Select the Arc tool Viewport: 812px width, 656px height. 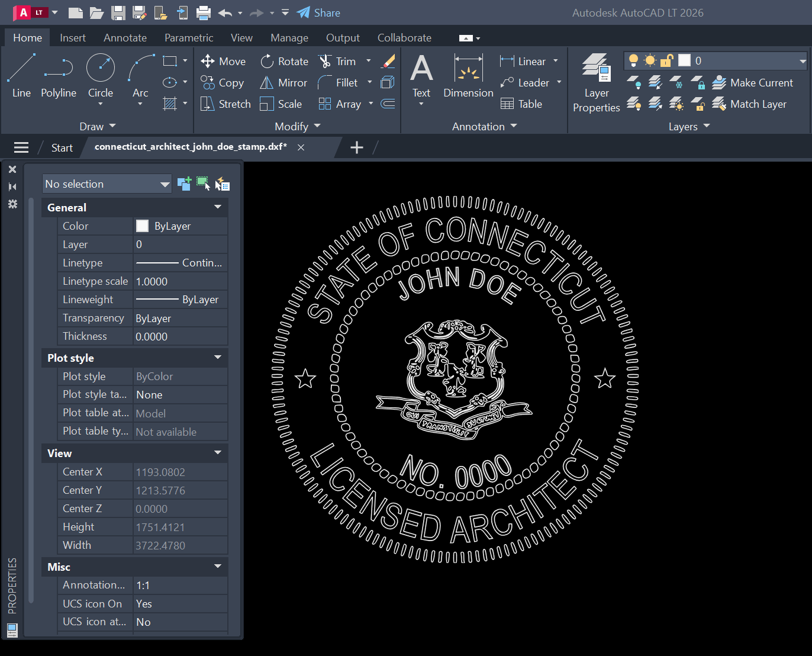141,76
